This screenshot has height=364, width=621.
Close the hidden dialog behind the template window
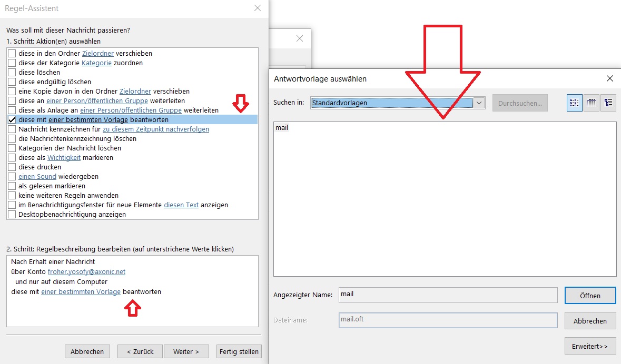[300, 38]
